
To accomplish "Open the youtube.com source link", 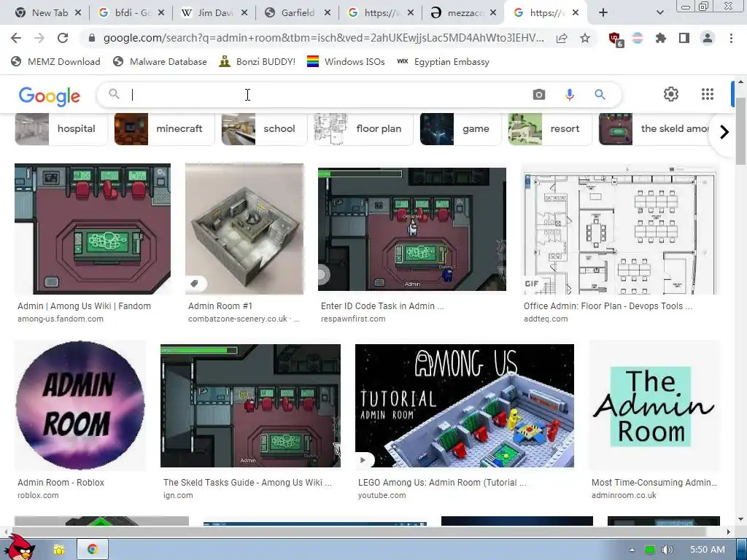I will [382, 495].
